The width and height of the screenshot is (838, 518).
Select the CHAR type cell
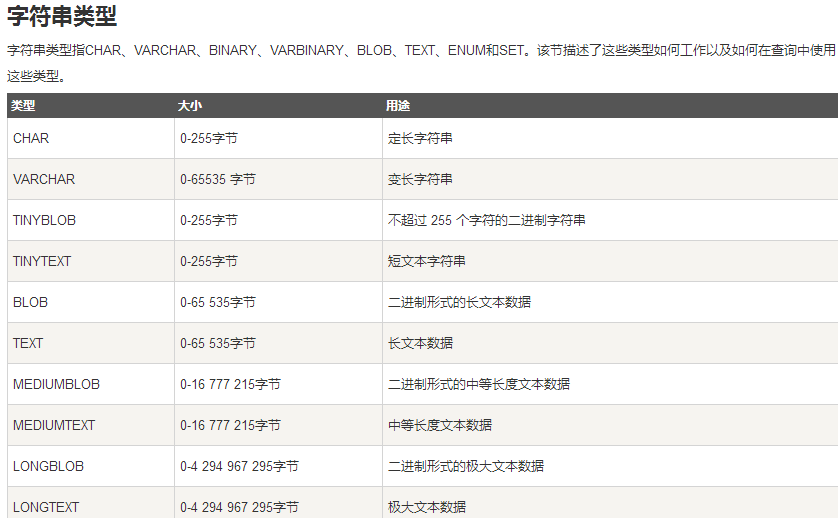click(x=91, y=138)
